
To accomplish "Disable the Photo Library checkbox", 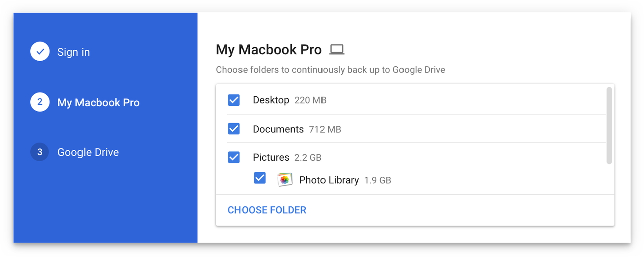I will 260,178.
